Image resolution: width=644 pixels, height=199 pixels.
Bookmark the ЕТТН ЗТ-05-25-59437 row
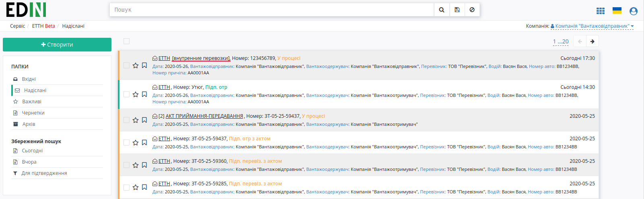pyautogui.click(x=144, y=143)
